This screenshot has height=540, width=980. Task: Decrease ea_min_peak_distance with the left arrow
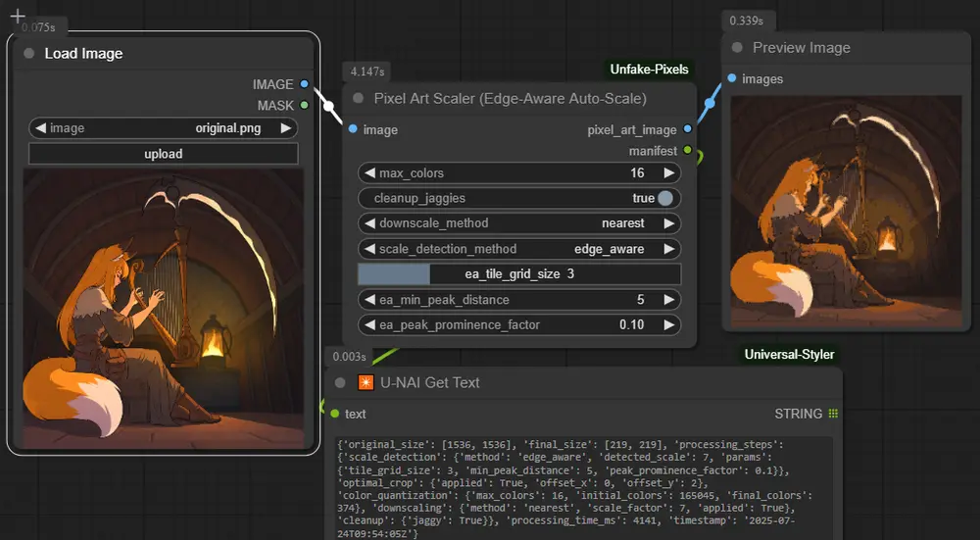(369, 300)
